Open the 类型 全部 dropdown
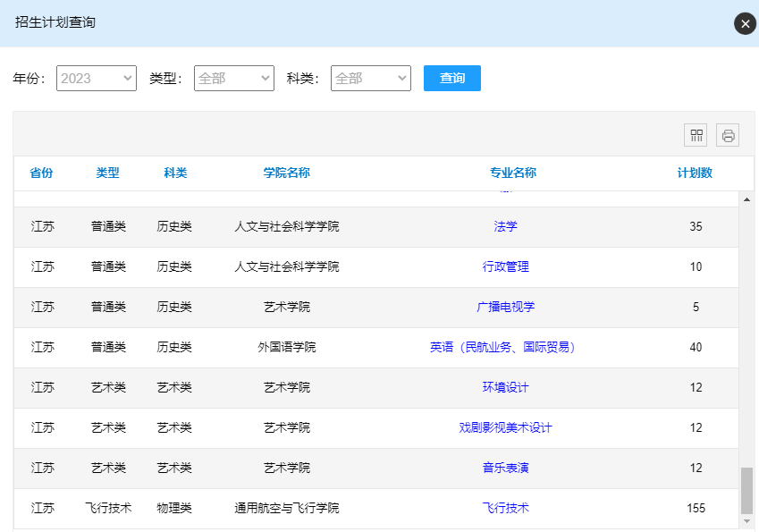Image resolution: width=759 pixels, height=532 pixels. (234, 79)
